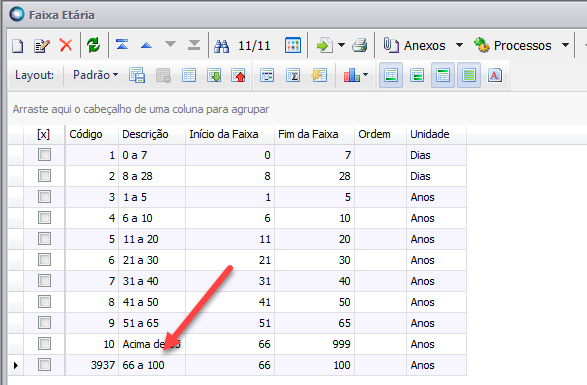This screenshot has width=587, height=385.
Task: Expand the Processos dropdown arrow
Action: click(x=565, y=45)
